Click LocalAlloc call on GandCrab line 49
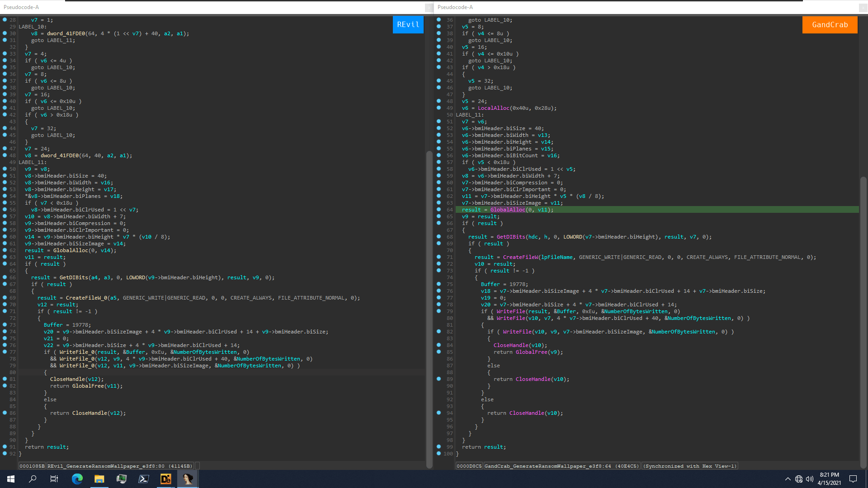This screenshot has width=868, height=488. [x=493, y=108]
